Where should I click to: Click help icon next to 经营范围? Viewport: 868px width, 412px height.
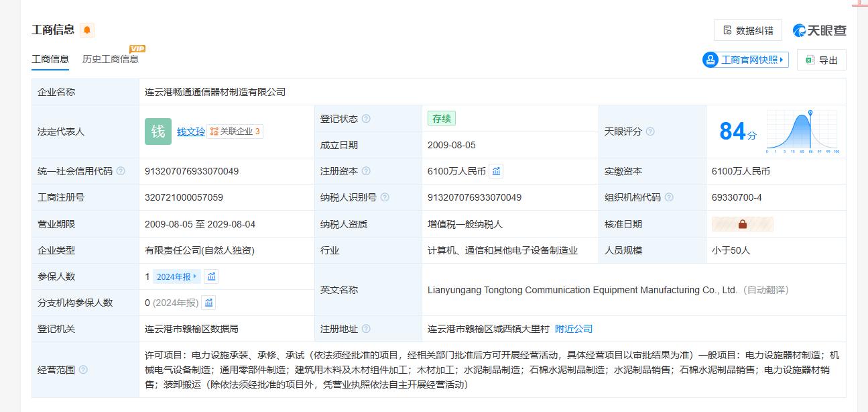point(83,370)
